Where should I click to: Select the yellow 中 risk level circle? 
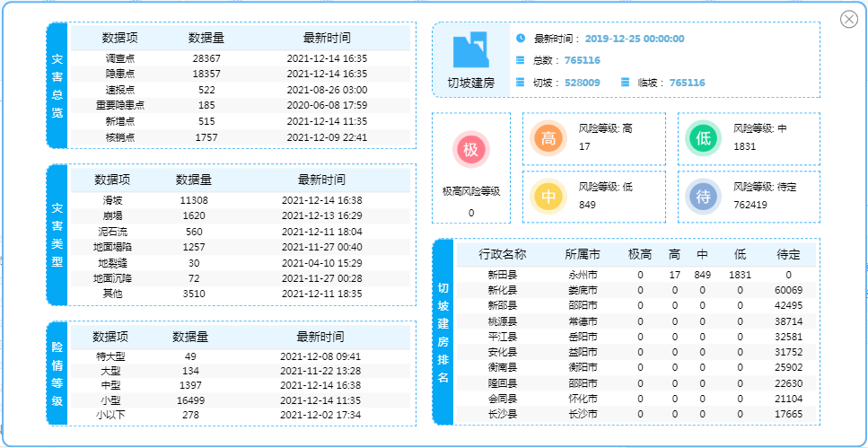coord(548,196)
